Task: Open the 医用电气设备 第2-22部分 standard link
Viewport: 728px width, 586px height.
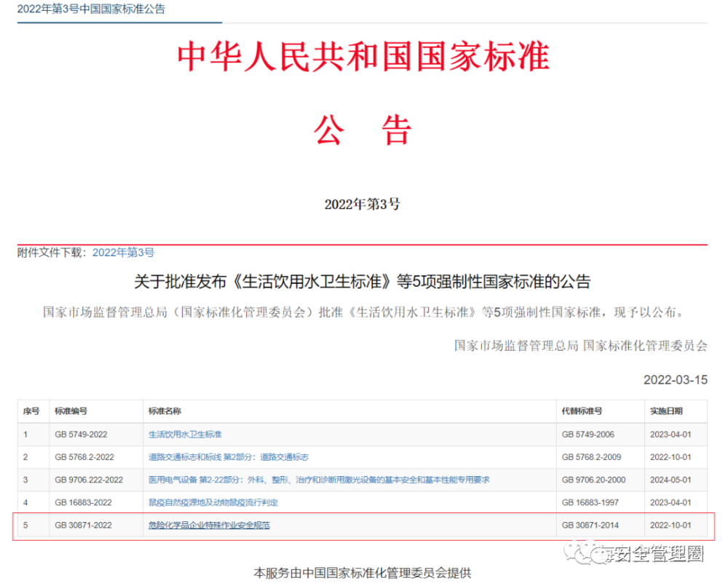Action: [319, 480]
